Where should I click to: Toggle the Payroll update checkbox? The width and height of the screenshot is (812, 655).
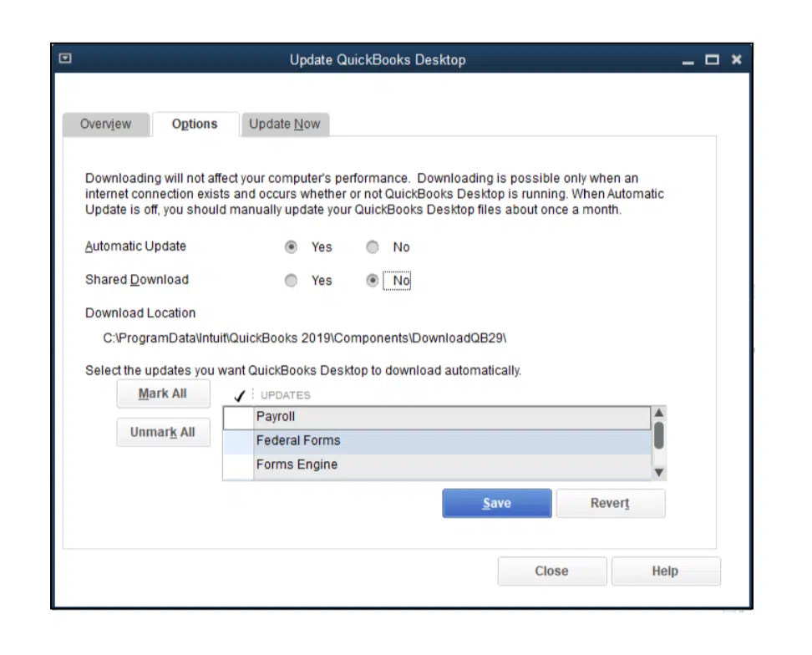tap(239, 418)
